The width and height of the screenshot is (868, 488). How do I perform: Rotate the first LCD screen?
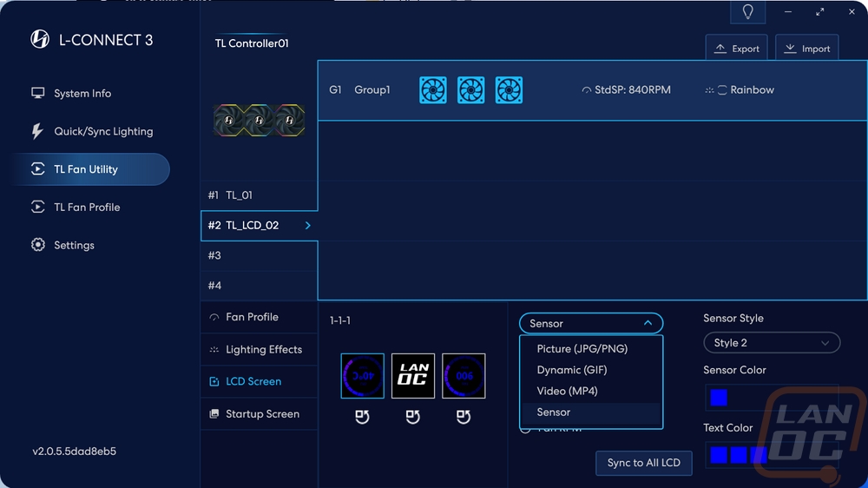coord(362,417)
